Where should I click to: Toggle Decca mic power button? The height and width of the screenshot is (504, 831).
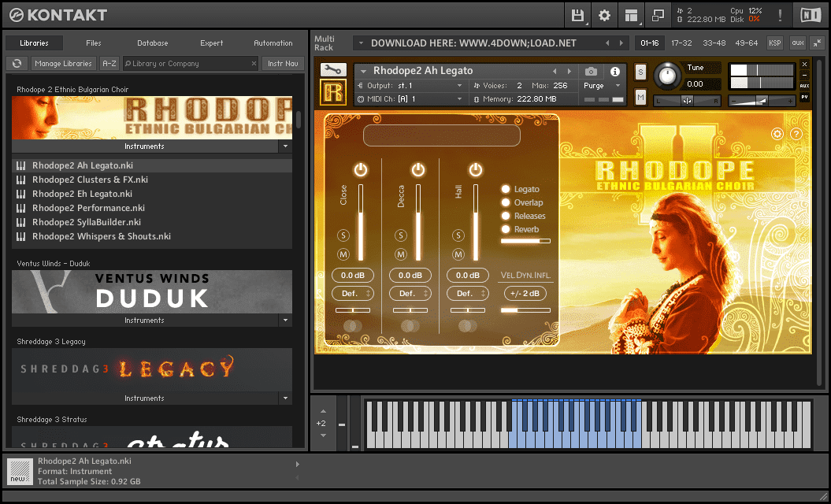(418, 169)
